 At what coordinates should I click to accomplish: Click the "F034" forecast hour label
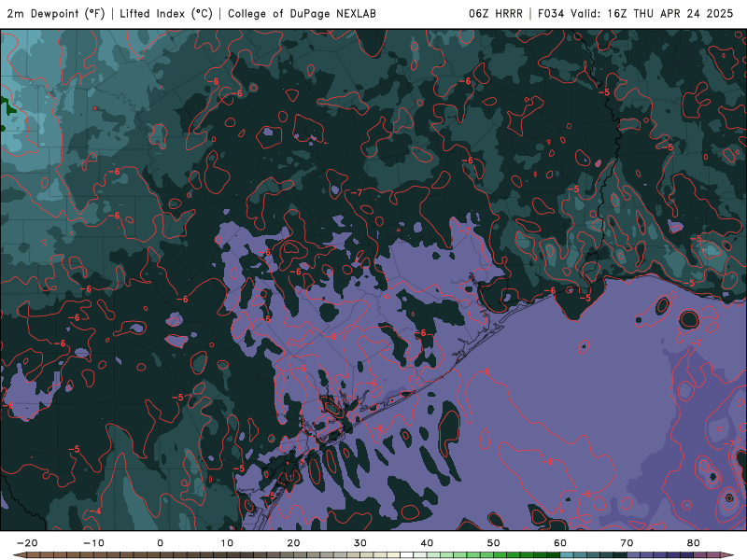pyautogui.click(x=551, y=14)
